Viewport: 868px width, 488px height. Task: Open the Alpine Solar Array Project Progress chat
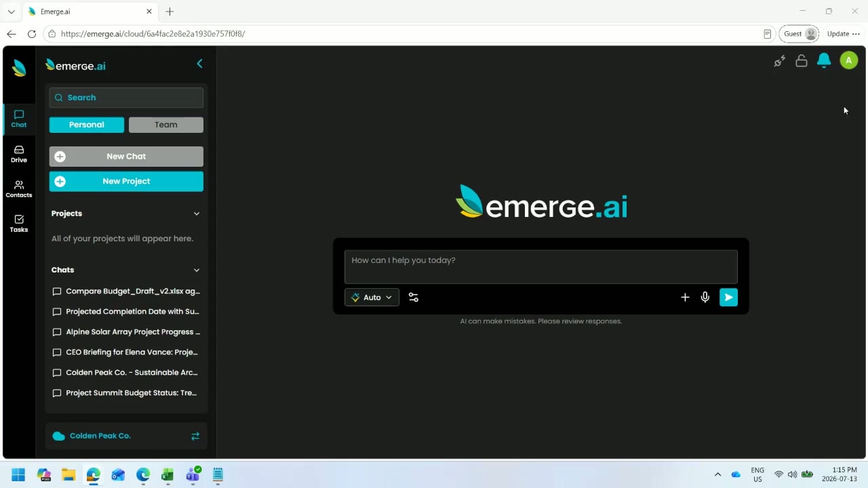tap(126, 332)
